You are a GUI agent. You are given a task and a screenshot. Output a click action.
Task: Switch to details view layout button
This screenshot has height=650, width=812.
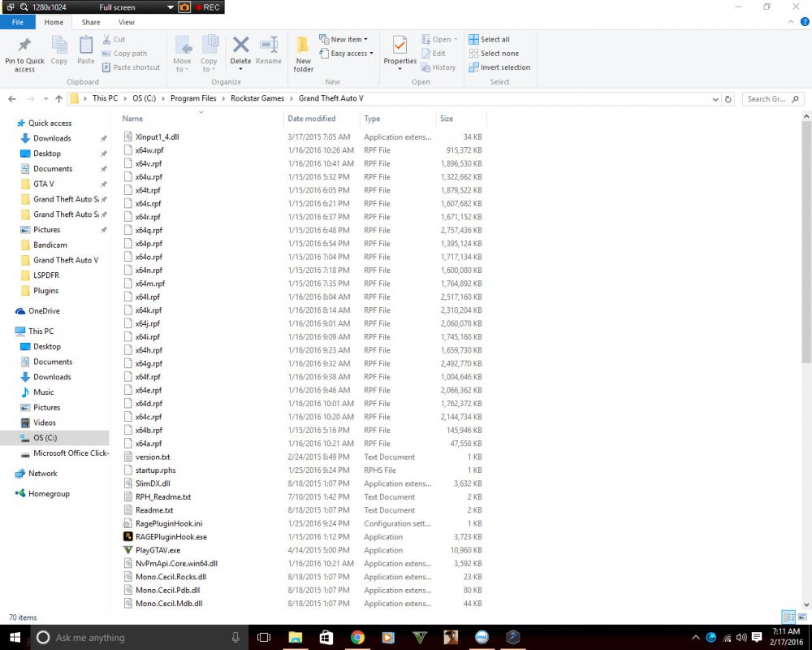coord(788,617)
